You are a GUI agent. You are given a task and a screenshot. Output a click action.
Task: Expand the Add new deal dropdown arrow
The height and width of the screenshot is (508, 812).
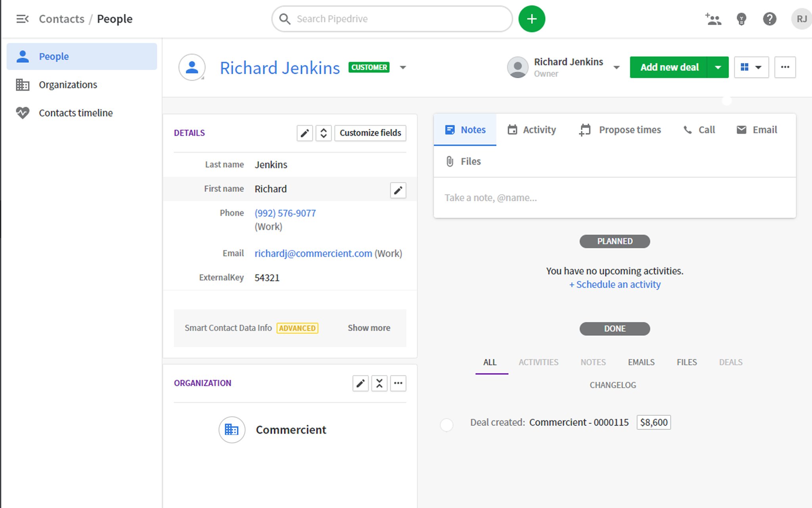pyautogui.click(x=718, y=67)
